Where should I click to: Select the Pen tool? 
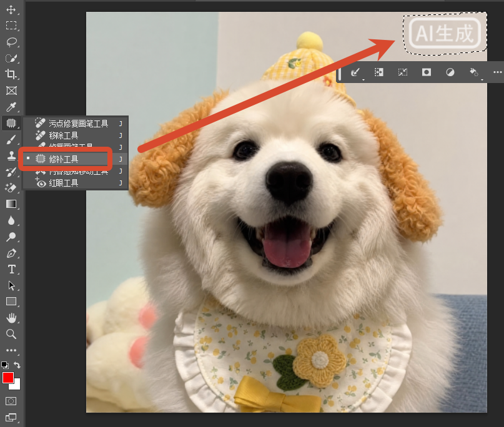click(11, 253)
